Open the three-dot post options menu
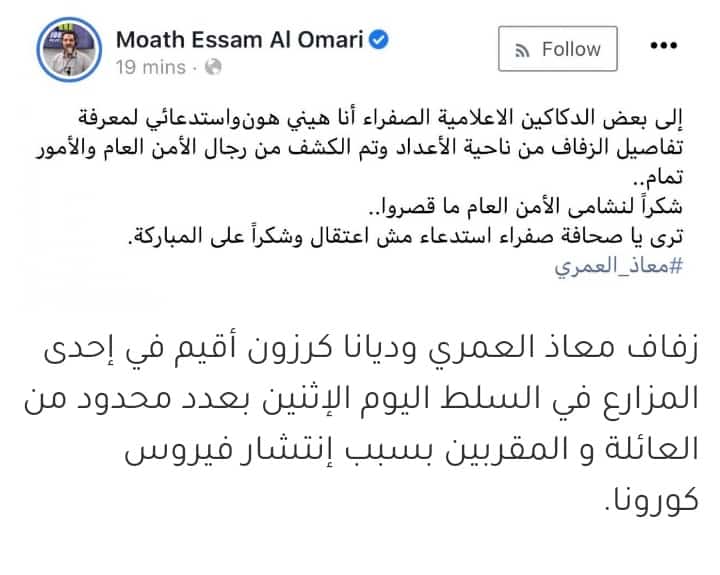720x575 pixels. [x=664, y=45]
